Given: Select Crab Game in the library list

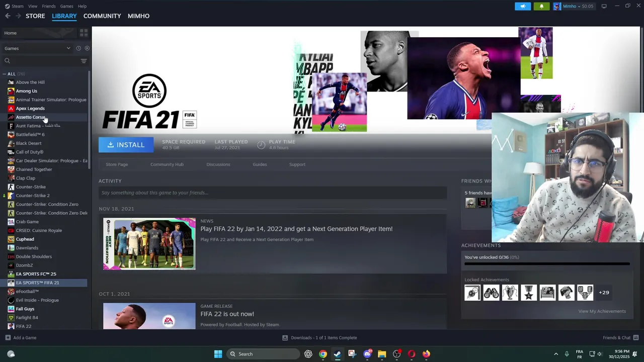Looking at the screenshot, I should point(27,222).
